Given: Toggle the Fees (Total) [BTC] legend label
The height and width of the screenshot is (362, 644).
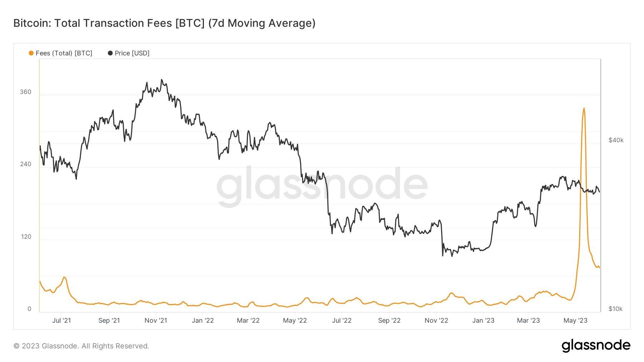Looking at the screenshot, I should point(64,53).
